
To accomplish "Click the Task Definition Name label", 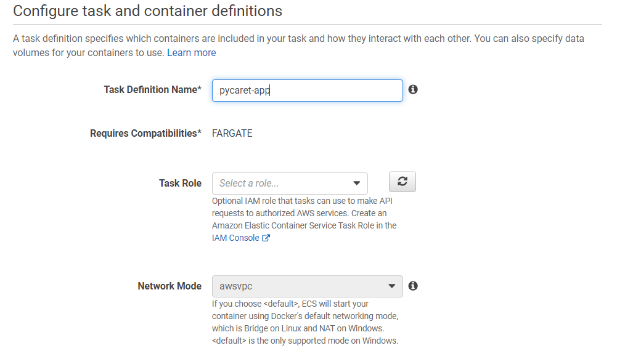I will tap(152, 90).
